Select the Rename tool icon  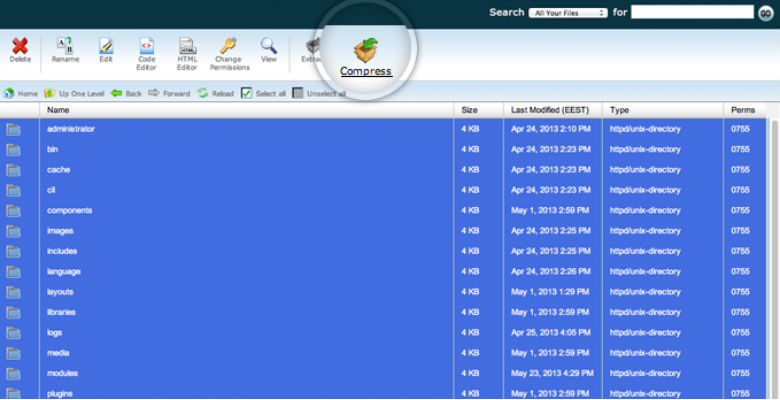(x=65, y=46)
